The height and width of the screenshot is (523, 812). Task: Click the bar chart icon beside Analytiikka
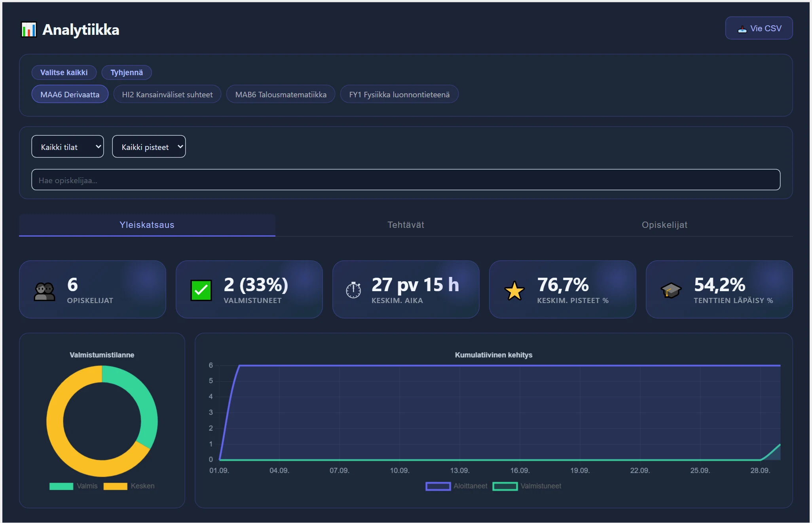click(x=28, y=30)
